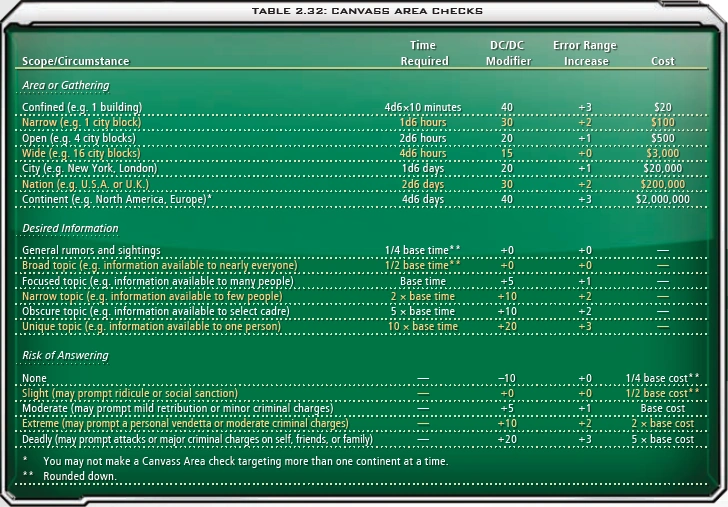Click the '–10' DC modifier in None row
Viewport: 728px width, 507px height.
[507, 378]
